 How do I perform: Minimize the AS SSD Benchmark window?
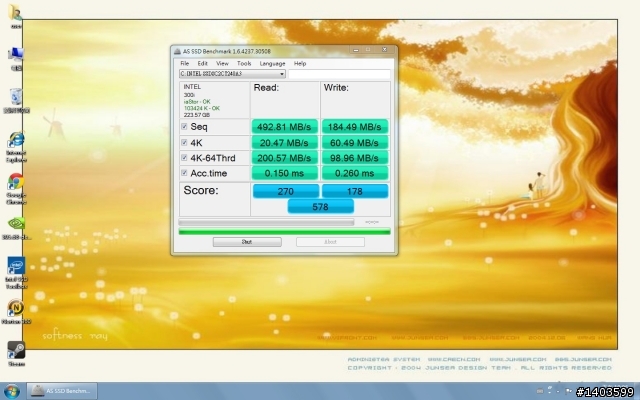(356, 50)
